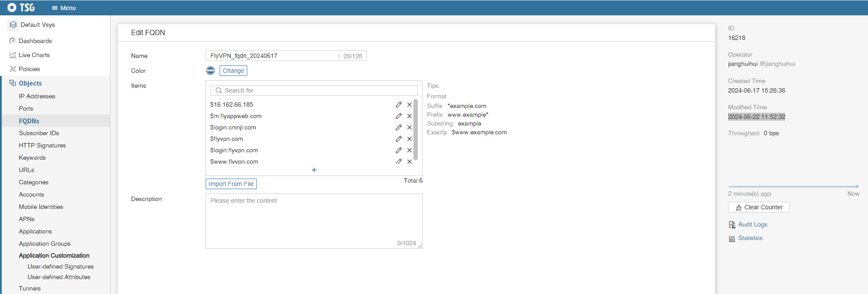Click the throughput timeline slider

793,186
